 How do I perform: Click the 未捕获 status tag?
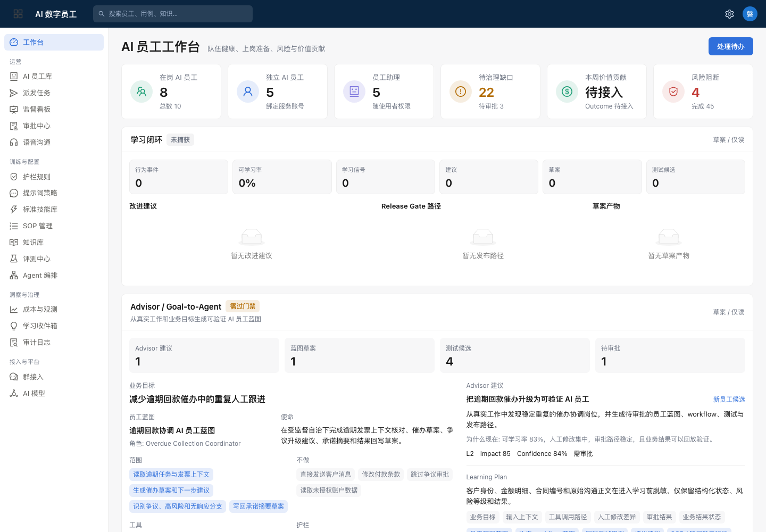point(180,139)
